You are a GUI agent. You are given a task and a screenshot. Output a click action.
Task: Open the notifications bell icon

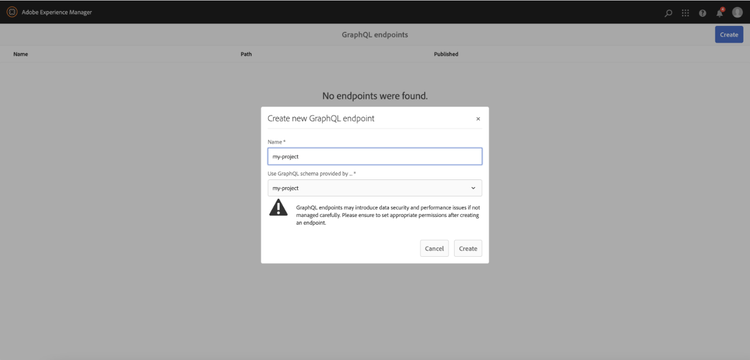720,13
